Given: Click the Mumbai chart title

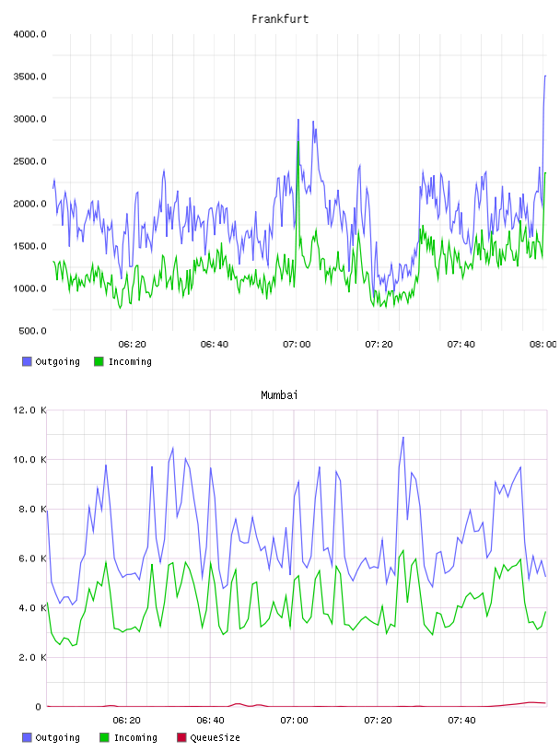Looking at the screenshot, I should point(279,395).
